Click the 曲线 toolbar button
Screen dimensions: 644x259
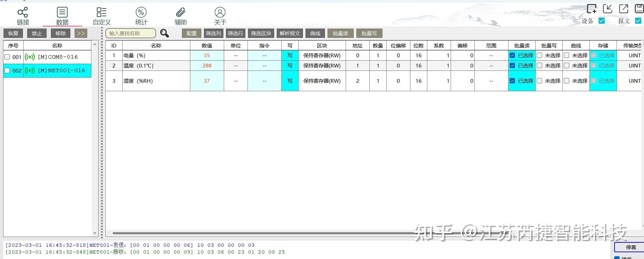(315, 33)
